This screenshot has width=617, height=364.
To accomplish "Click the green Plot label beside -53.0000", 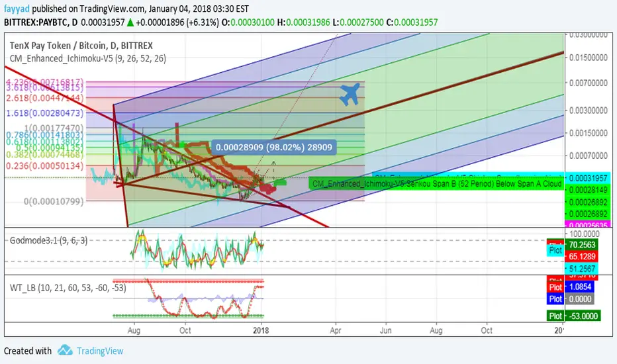I will pyautogui.click(x=555, y=316).
